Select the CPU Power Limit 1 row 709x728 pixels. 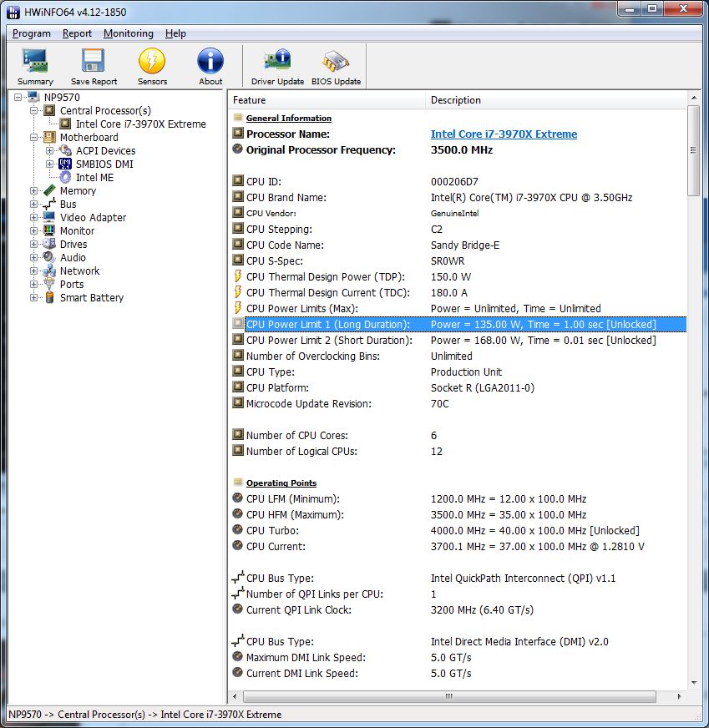(459, 324)
